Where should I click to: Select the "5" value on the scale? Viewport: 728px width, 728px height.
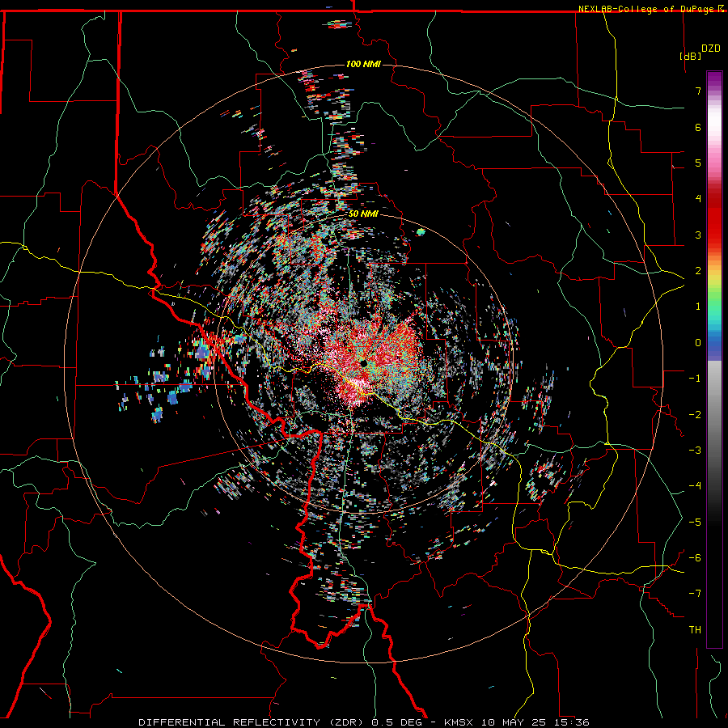point(698,163)
